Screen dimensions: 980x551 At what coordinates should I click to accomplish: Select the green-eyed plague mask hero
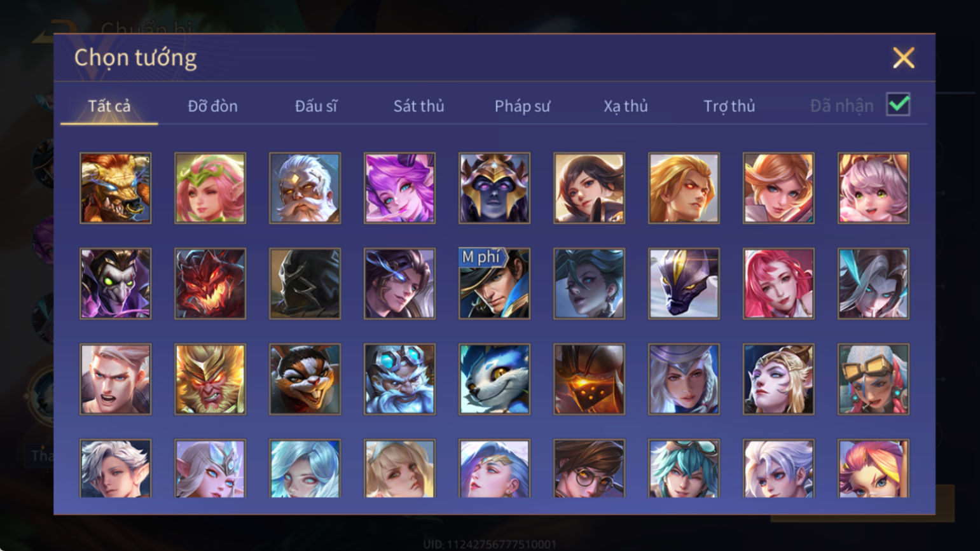[x=115, y=283]
